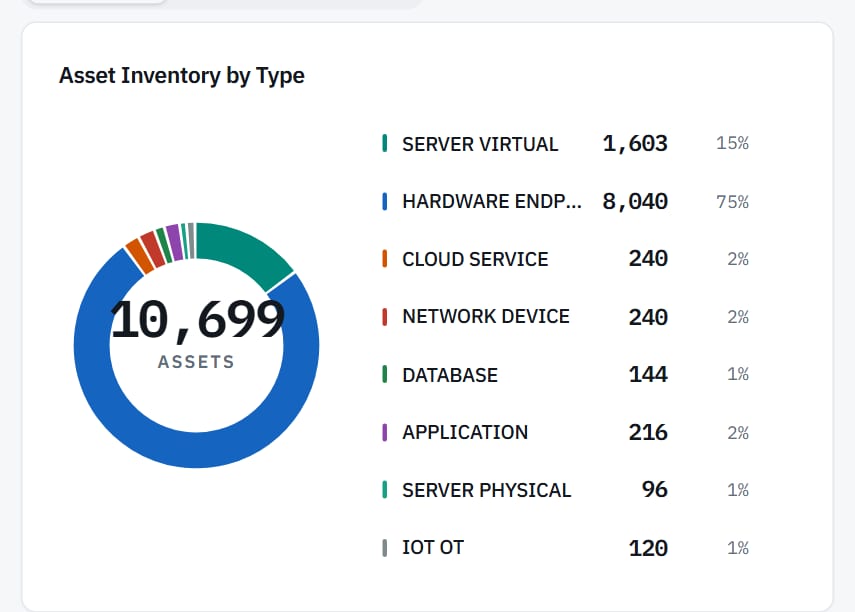Click the 2% value in Application row
This screenshot has width=855, height=612.
tap(738, 433)
